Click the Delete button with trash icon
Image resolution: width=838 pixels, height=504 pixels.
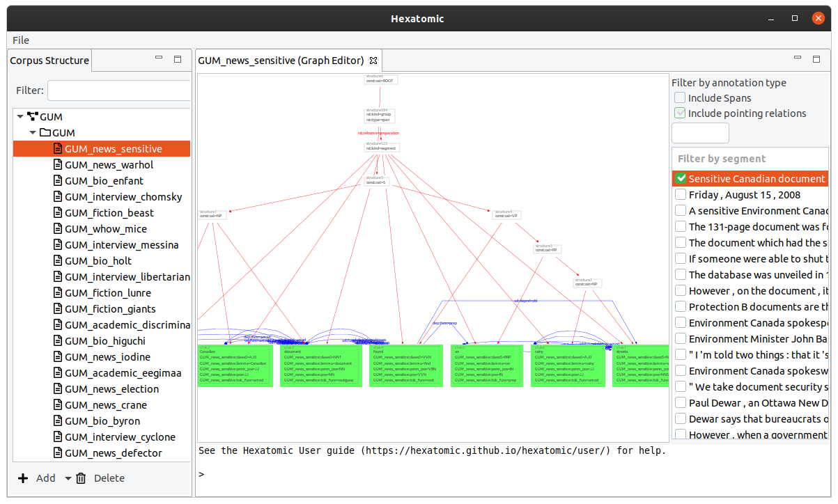100,478
